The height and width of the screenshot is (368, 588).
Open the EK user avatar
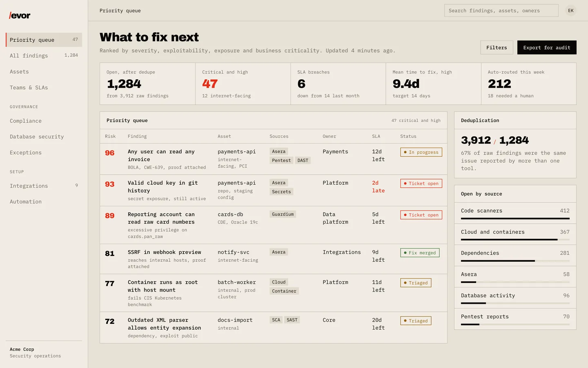click(571, 11)
